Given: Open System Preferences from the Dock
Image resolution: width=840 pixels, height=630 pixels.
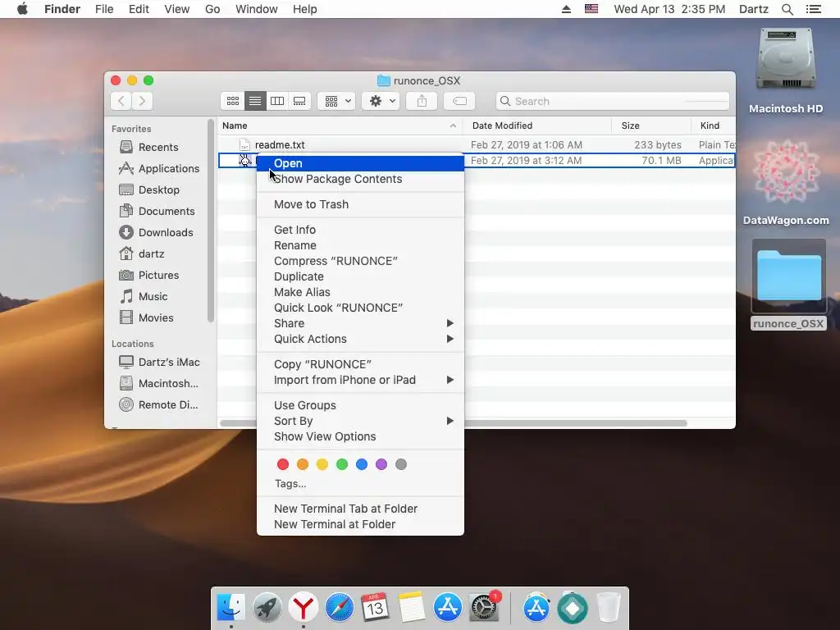Looking at the screenshot, I should (x=484, y=608).
